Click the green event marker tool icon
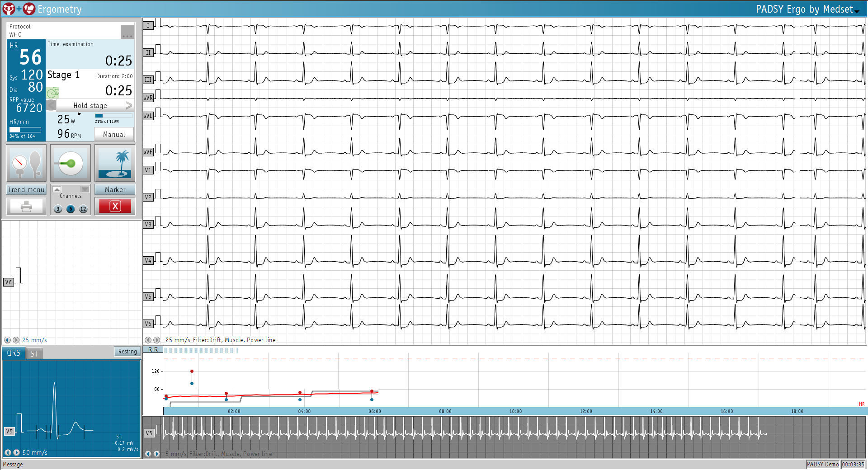868x470 pixels. [x=71, y=163]
